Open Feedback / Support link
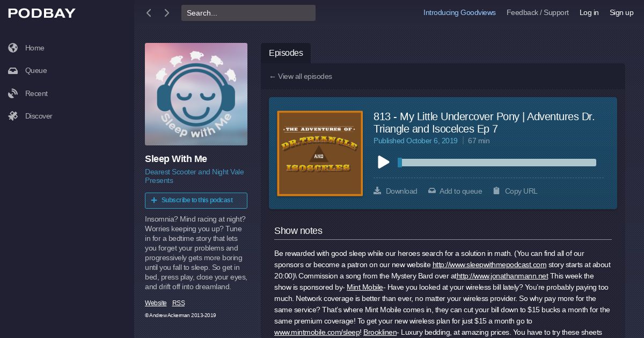This screenshot has height=338, width=644. 538,12
